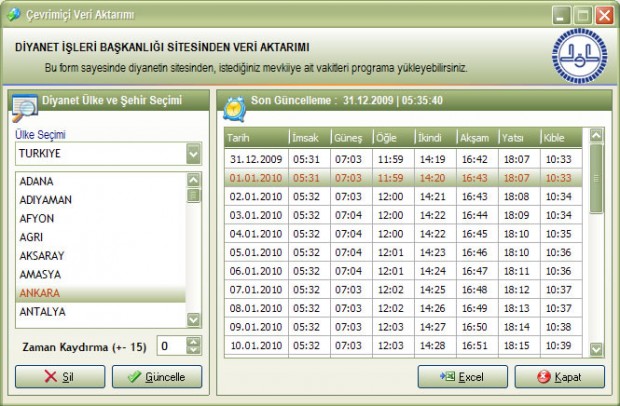This screenshot has height=406, width=620.
Task: Click the times table scrollbar thumb
Action: pyautogui.click(x=596, y=179)
